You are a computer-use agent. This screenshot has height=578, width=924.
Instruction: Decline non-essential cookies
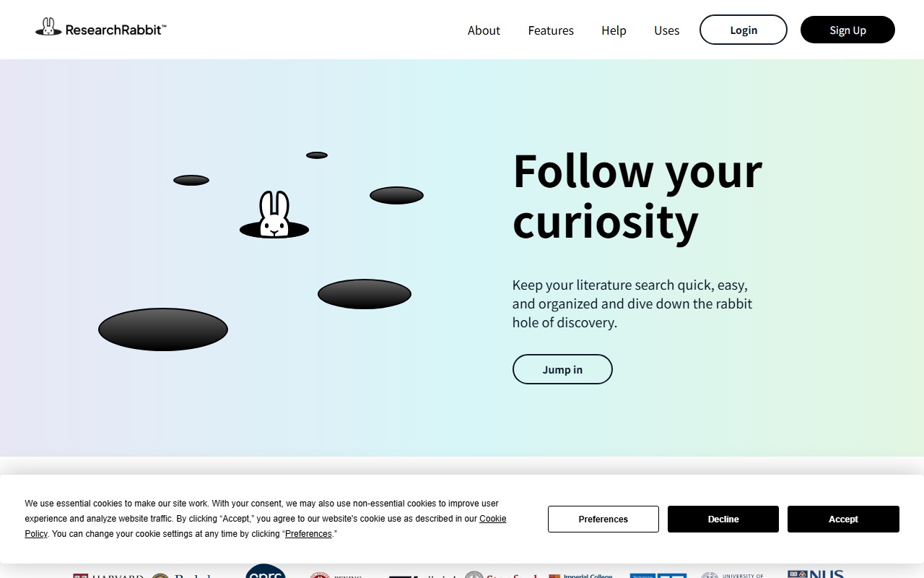(723, 519)
